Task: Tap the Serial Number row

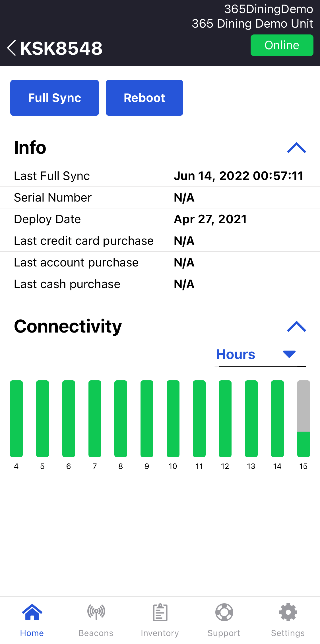Action: [x=160, y=198]
